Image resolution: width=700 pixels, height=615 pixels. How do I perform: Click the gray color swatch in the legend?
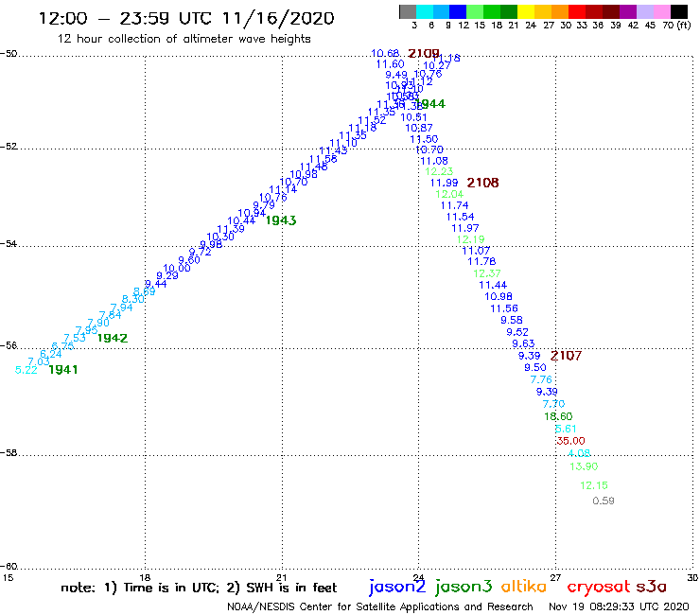tap(408, 11)
